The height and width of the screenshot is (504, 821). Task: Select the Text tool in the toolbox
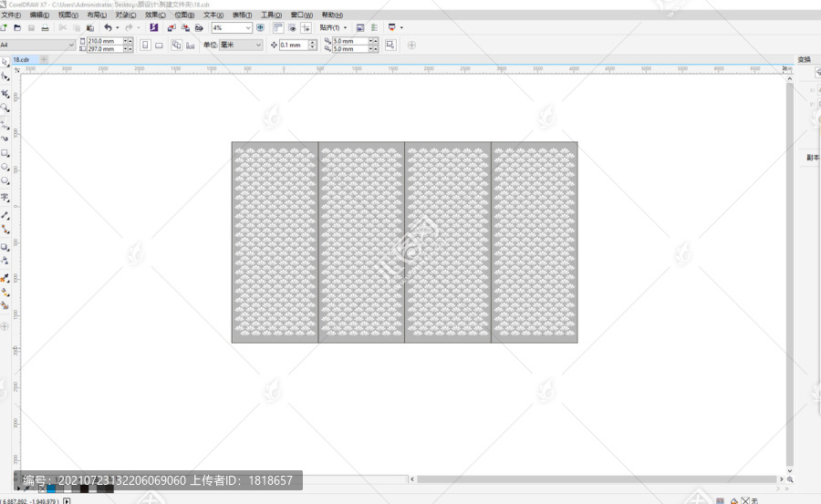tap(5, 197)
